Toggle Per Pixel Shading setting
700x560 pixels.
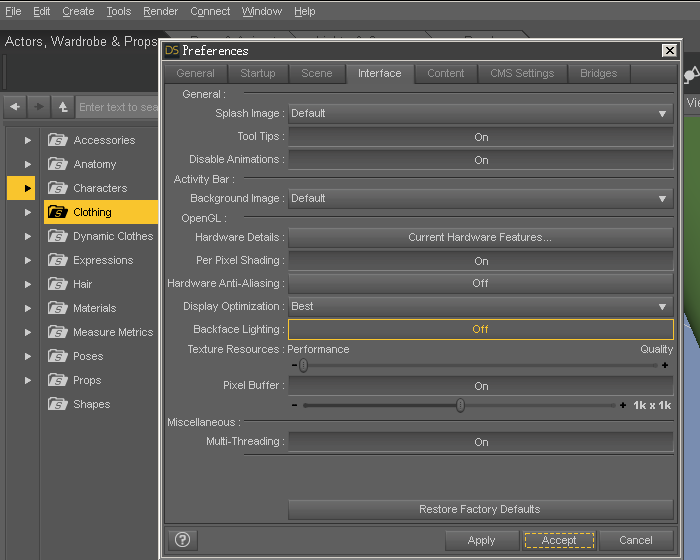click(481, 261)
